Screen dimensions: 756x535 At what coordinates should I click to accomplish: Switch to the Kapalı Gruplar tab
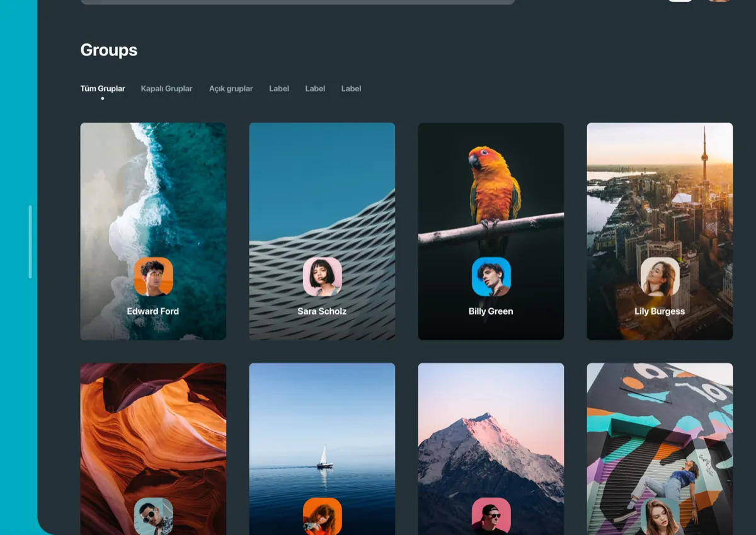click(166, 88)
